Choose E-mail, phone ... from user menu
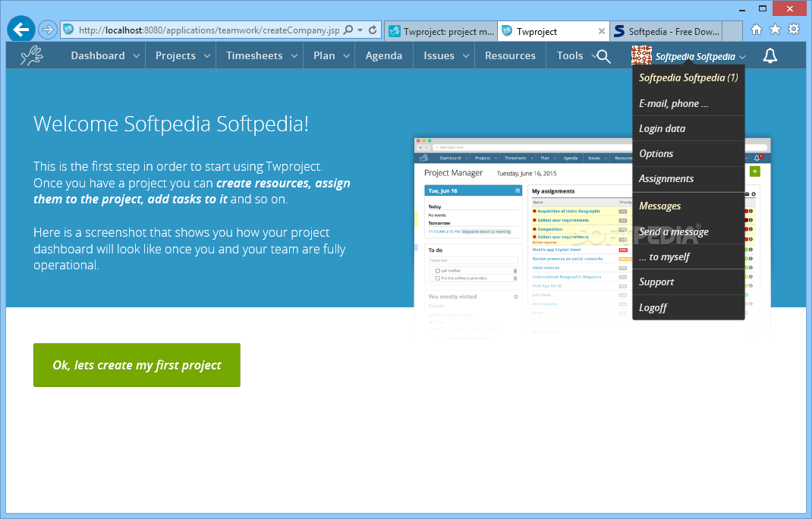 click(688, 104)
